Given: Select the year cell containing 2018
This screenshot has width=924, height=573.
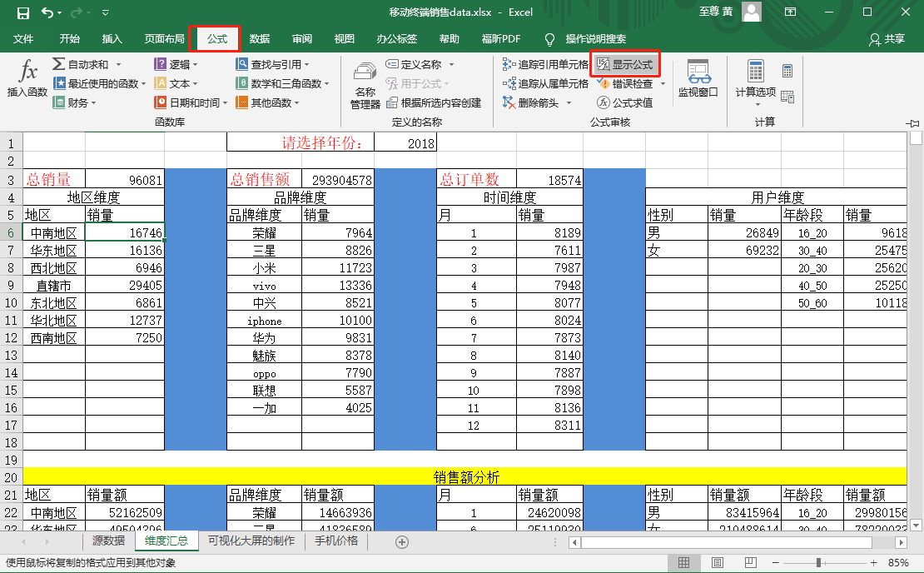Looking at the screenshot, I should [405, 142].
